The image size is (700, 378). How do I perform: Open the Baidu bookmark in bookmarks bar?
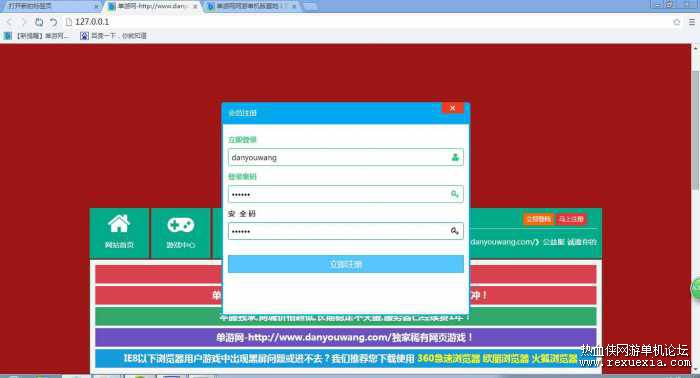click(113, 36)
